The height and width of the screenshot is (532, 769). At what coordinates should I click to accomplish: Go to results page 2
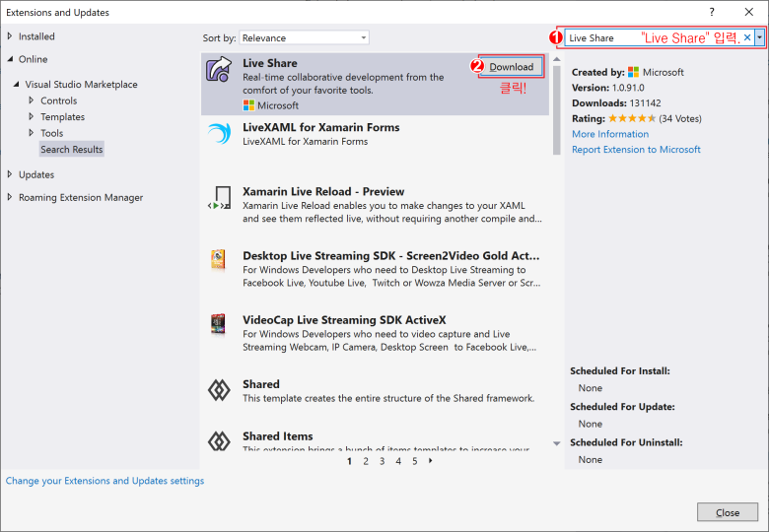[x=366, y=461]
